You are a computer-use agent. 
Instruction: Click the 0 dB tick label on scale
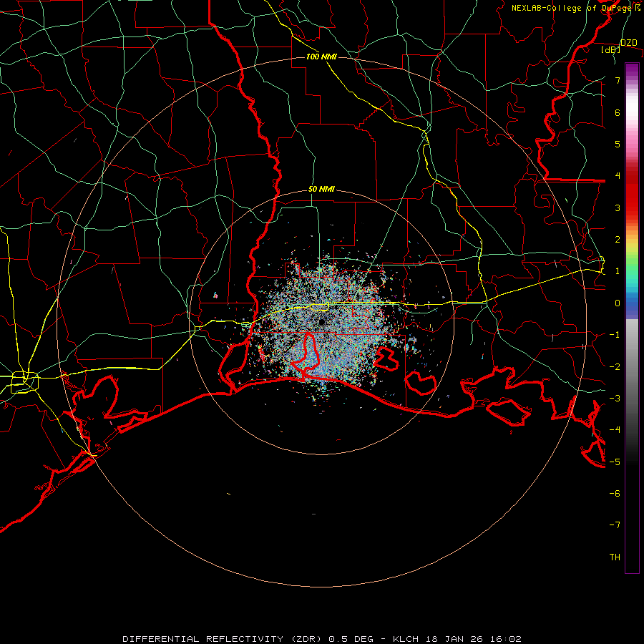tap(618, 303)
